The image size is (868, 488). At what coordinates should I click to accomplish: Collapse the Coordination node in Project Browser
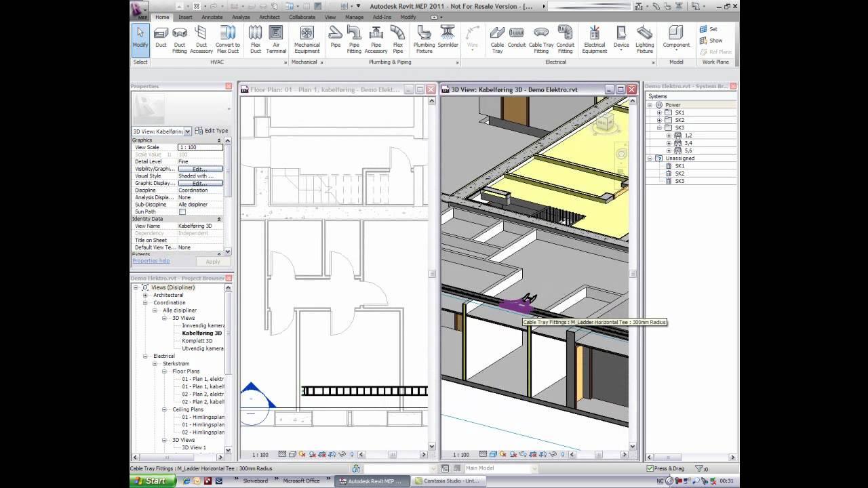145,303
